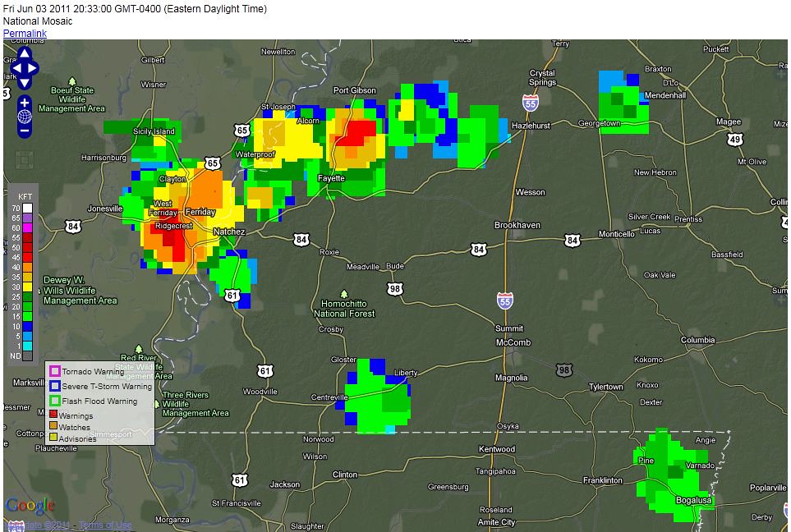Open the Permalink link

click(x=24, y=32)
